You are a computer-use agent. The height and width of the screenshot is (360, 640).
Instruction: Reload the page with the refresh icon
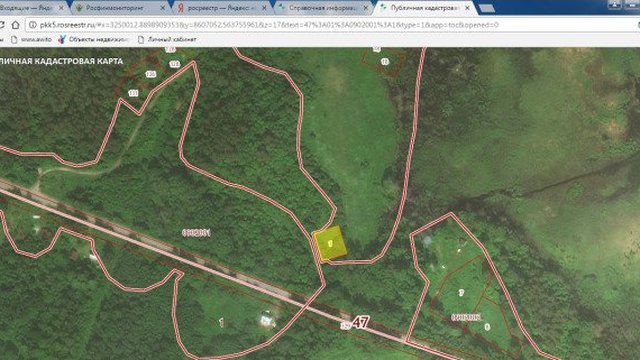pyautogui.click(x=2, y=25)
